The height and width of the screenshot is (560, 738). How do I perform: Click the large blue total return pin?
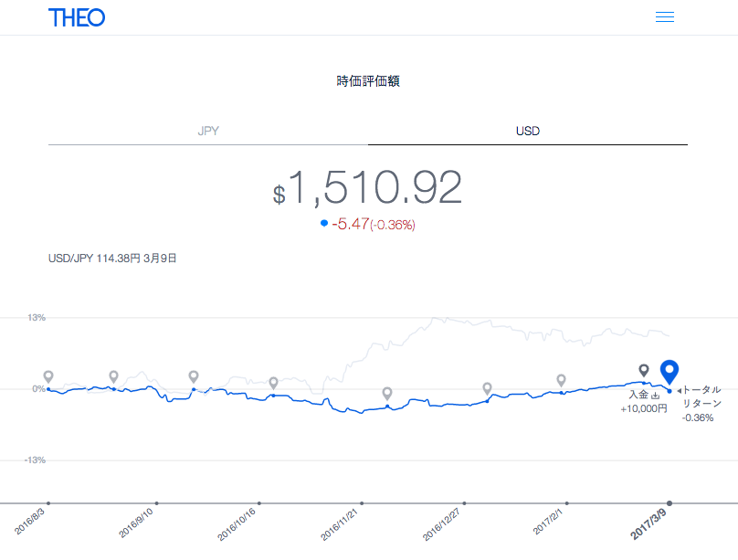tap(669, 371)
